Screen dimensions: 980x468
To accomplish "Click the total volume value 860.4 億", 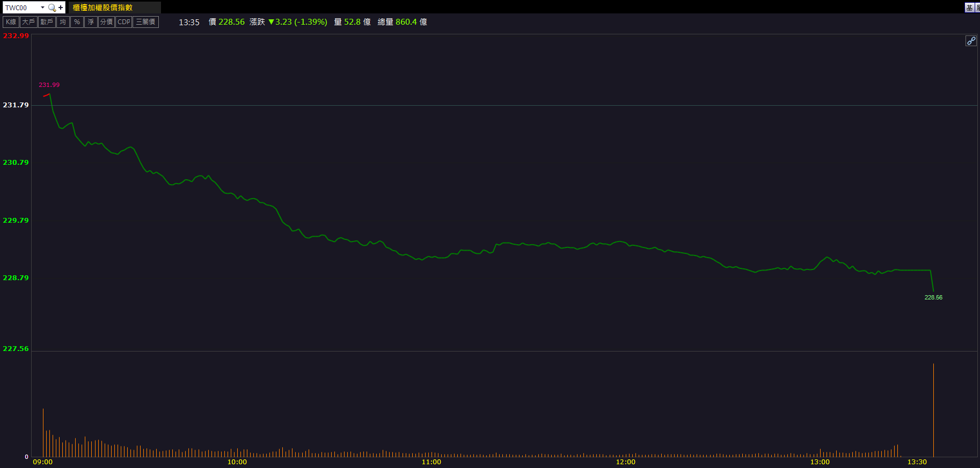I will coord(412,22).
